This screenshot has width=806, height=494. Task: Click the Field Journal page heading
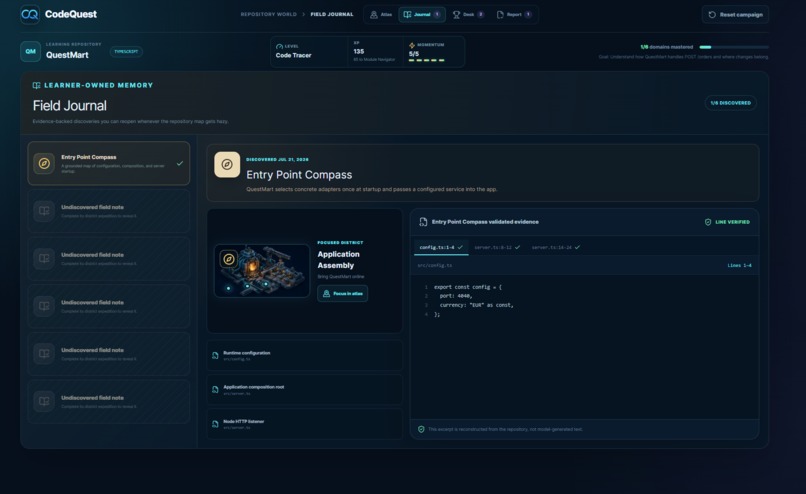(70, 106)
